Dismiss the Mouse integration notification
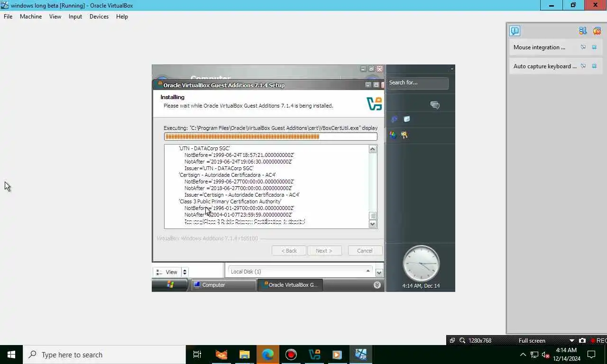607x364 pixels. (x=594, y=47)
